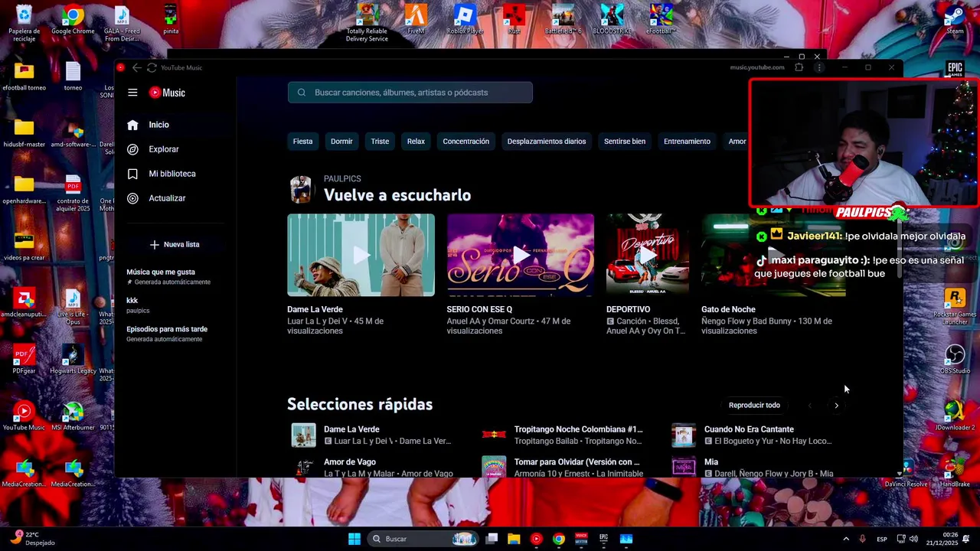Select the Dormir mood chip
The width and height of the screenshot is (980, 551).
(341, 142)
